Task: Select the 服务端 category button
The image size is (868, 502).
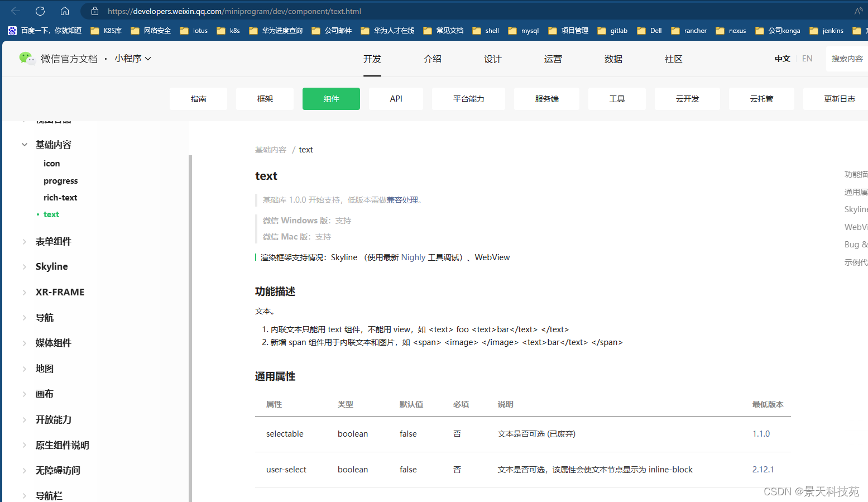Action: coord(547,99)
